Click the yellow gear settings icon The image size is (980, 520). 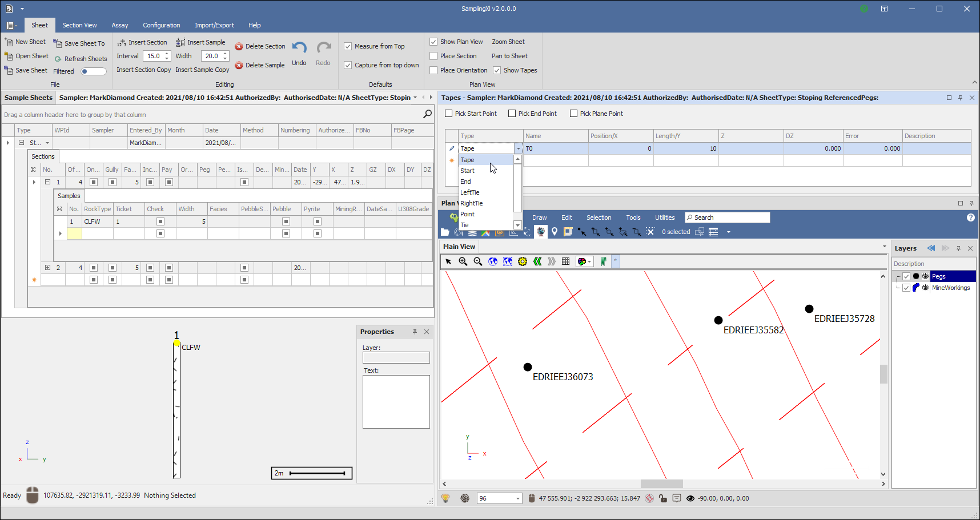tap(523, 261)
